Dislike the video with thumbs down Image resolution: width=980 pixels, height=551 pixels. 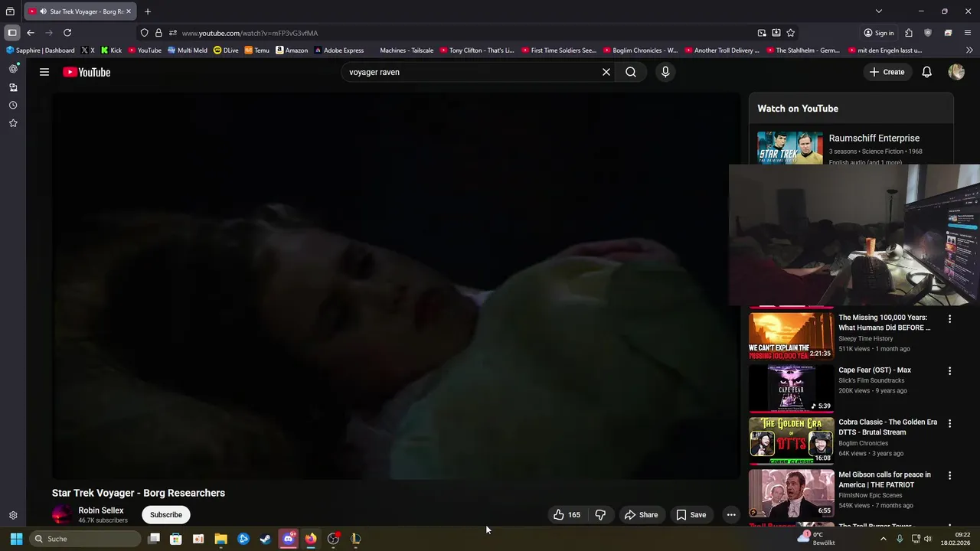pos(600,515)
